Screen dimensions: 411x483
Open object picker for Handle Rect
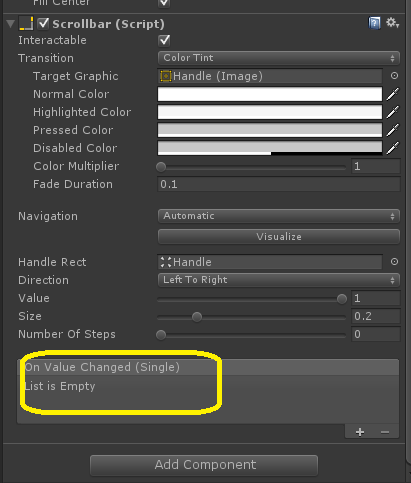click(x=394, y=262)
